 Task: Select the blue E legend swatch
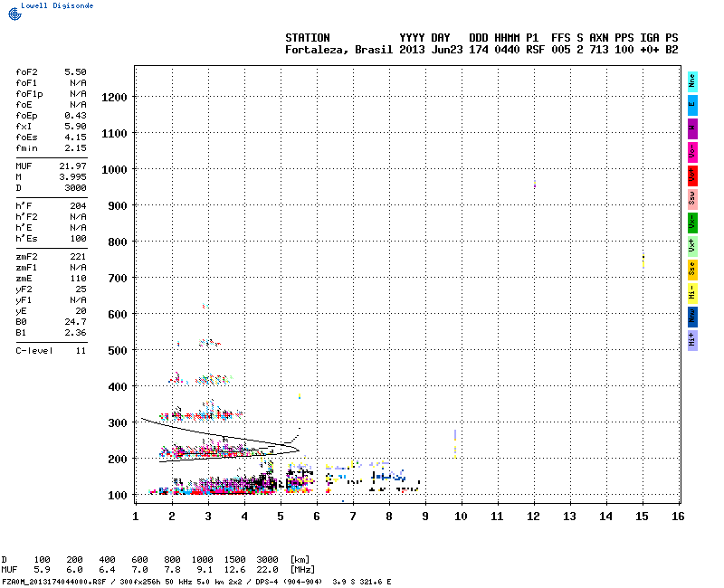point(692,105)
